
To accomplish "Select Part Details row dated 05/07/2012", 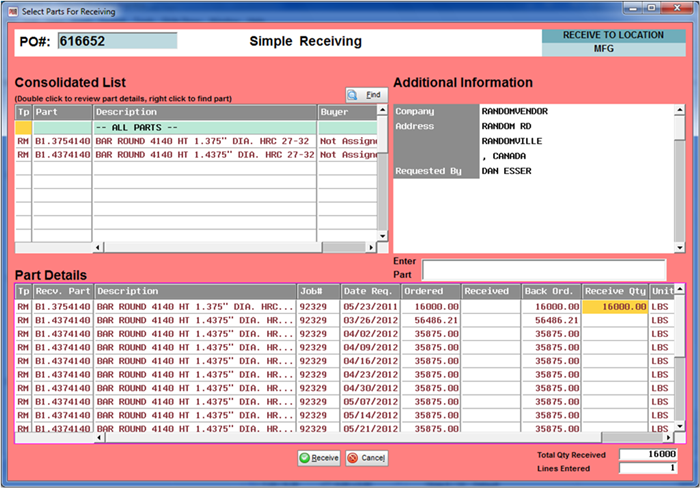I will point(344,402).
